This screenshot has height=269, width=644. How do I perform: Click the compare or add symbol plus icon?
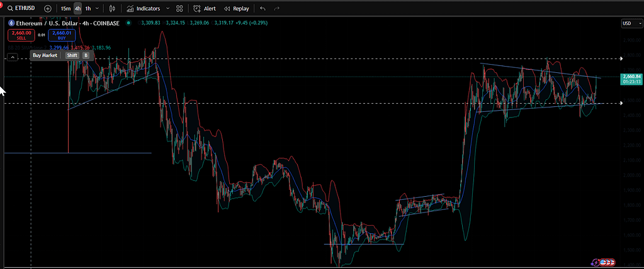tap(48, 9)
